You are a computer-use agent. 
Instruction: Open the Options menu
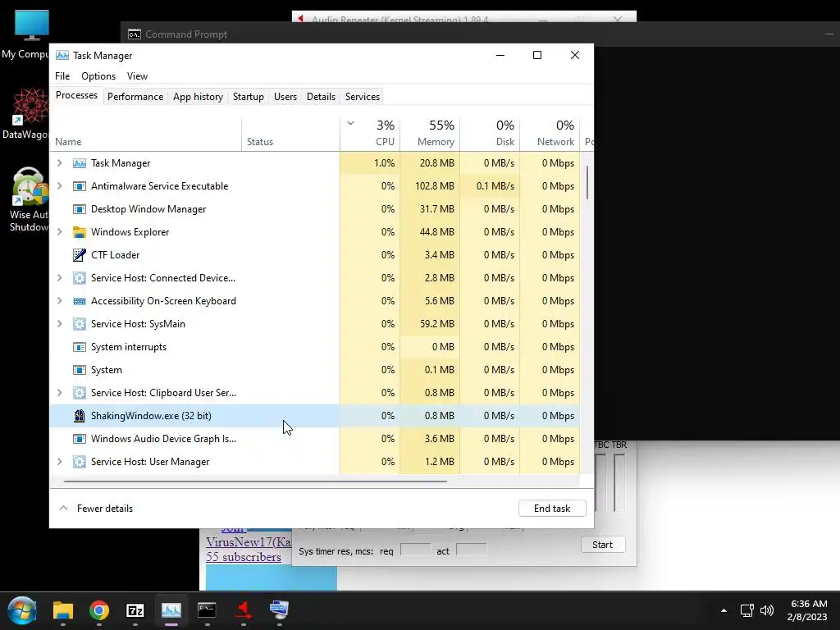click(x=98, y=76)
